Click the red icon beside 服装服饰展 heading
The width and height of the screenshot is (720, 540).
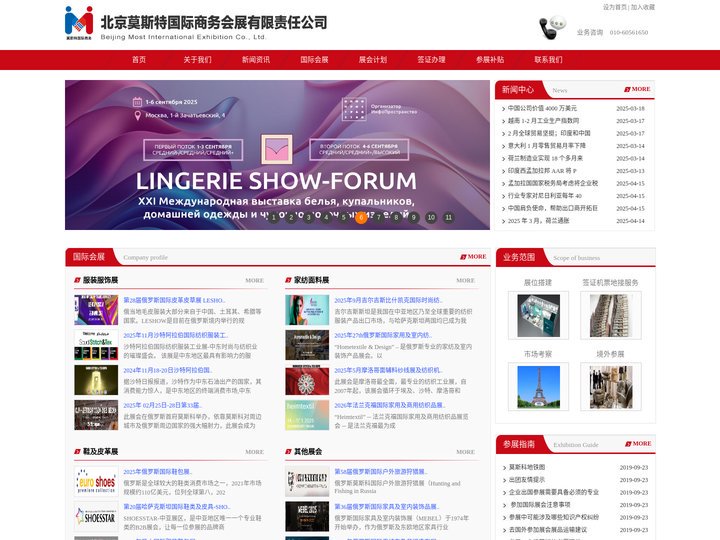pos(77,280)
